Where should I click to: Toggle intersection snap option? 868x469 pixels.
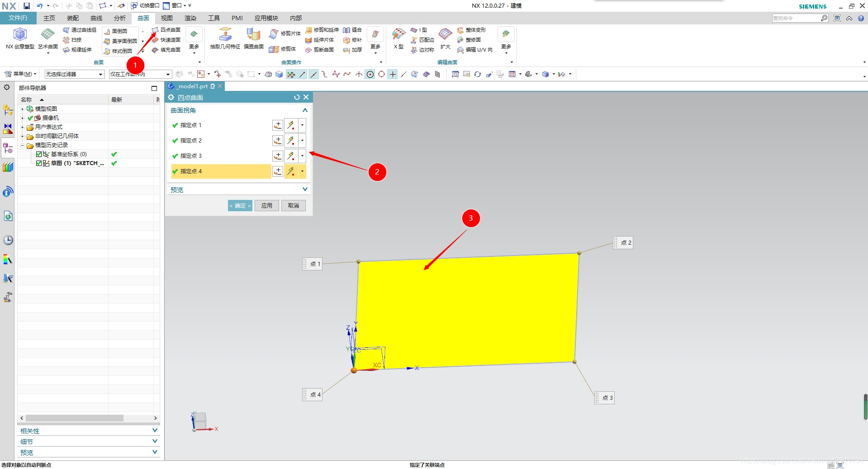click(x=359, y=74)
